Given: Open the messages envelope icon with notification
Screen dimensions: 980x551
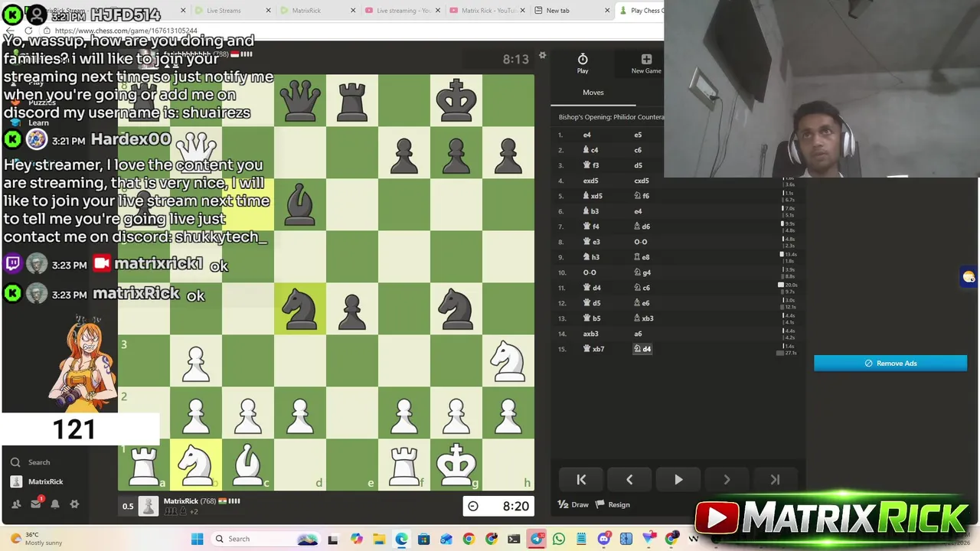Looking at the screenshot, I should tap(35, 504).
